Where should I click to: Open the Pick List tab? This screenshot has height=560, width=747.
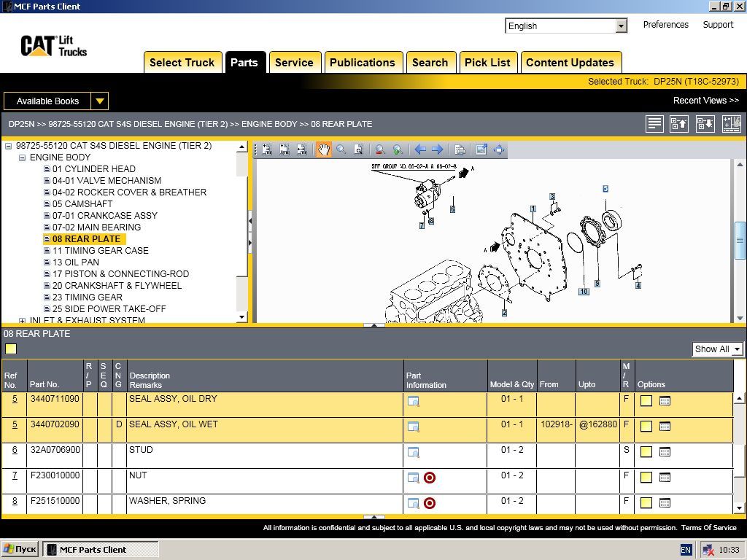[x=487, y=63]
